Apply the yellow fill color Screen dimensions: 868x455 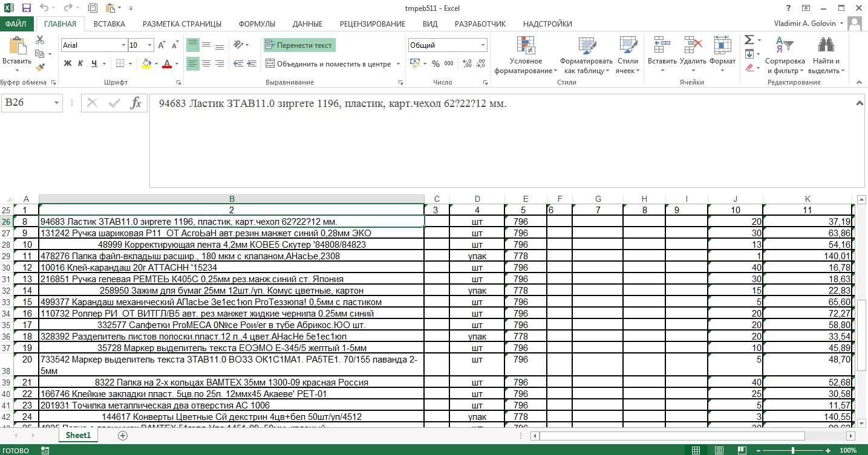(x=146, y=63)
